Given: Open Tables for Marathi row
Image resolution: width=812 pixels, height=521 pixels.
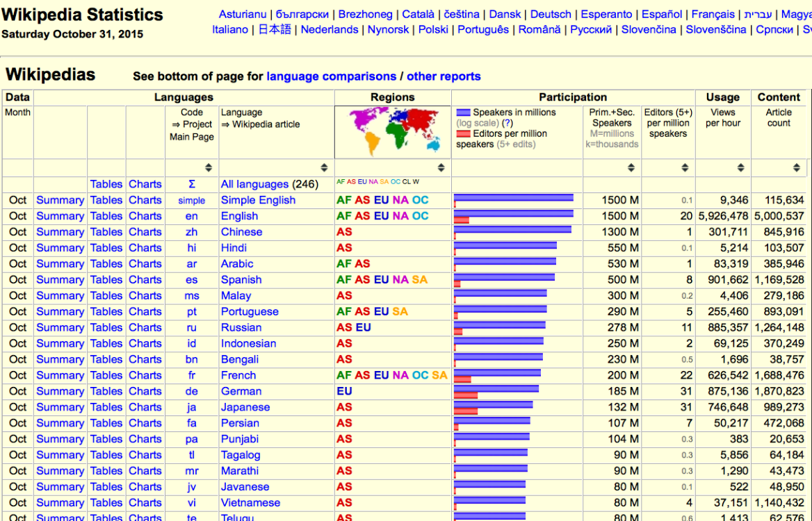Looking at the screenshot, I should coord(106,471).
